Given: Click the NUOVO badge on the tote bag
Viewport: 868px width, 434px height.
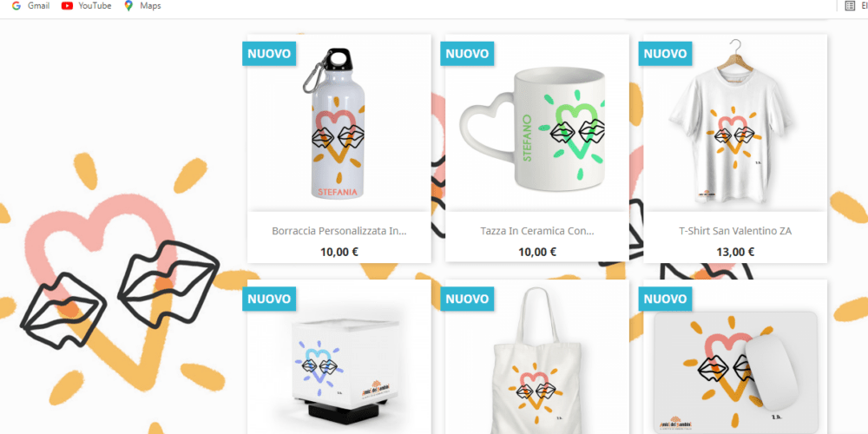Looking at the screenshot, I should 467,299.
